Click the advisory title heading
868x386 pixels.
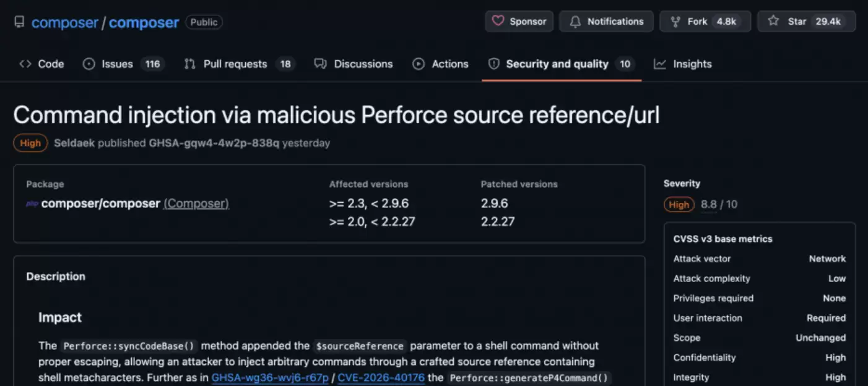[x=336, y=115]
